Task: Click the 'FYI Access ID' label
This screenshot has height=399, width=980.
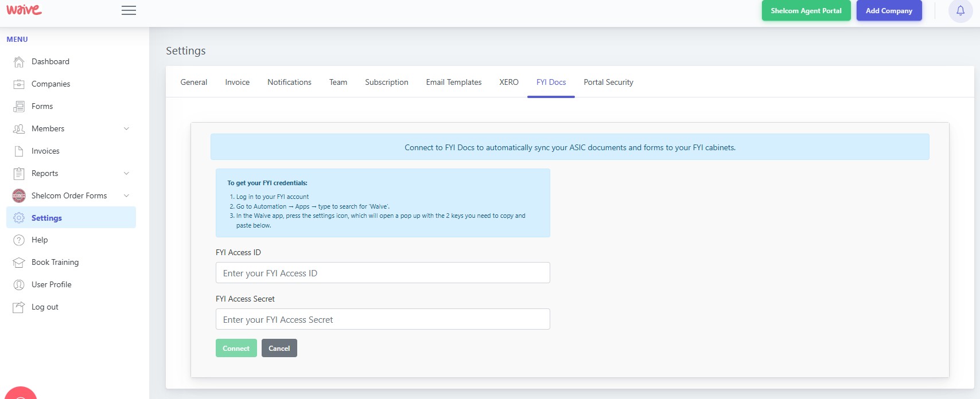Action: [x=238, y=252]
